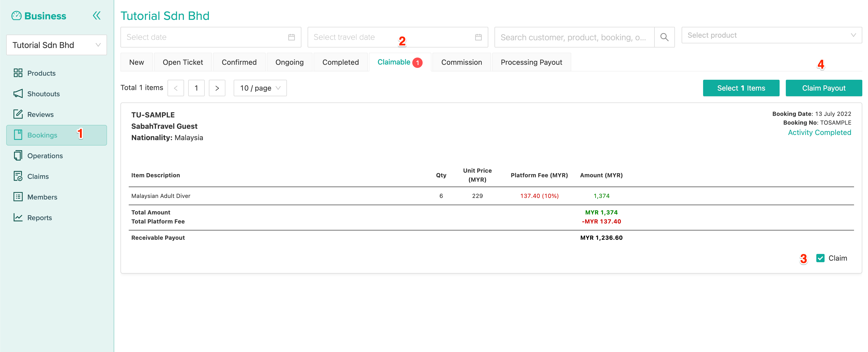Collapse the sidebar with double-chevron icon
Image resolution: width=868 pixels, height=352 pixels.
(97, 15)
